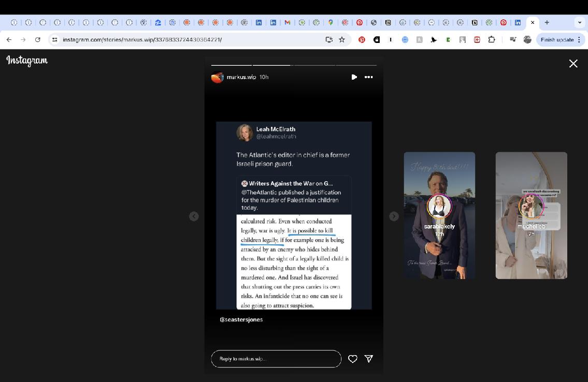View site information for instagram.com
This screenshot has width=588, height=382.
[x=55, y=40]
